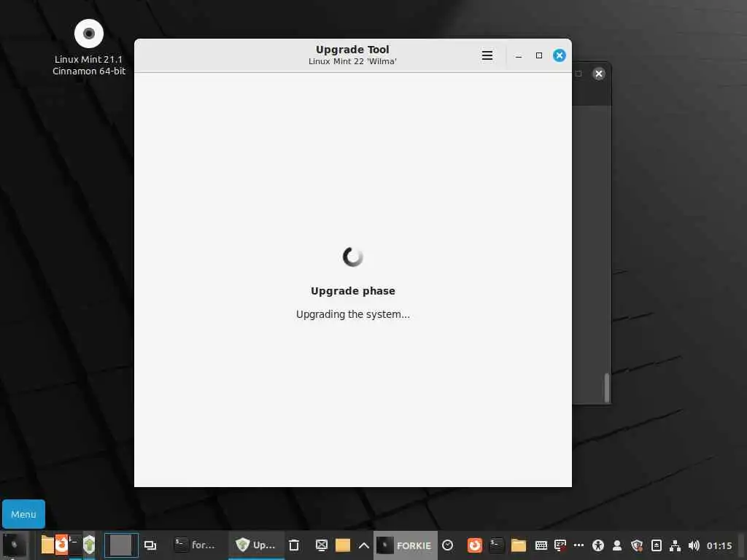Click the monitor tray icon beside the keyboard icon

pyautogui.click(x=560, y=545)
